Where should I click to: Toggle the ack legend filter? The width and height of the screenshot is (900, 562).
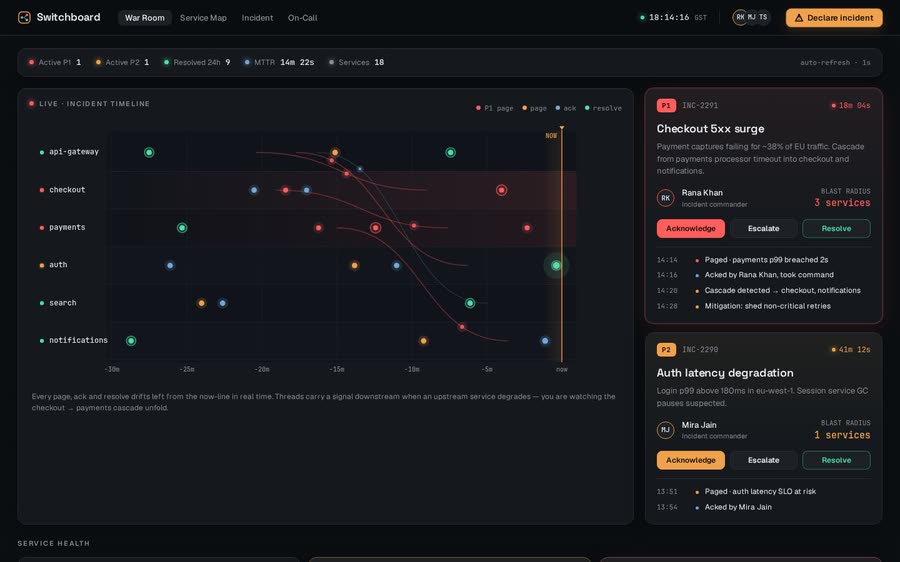point(565,108)
